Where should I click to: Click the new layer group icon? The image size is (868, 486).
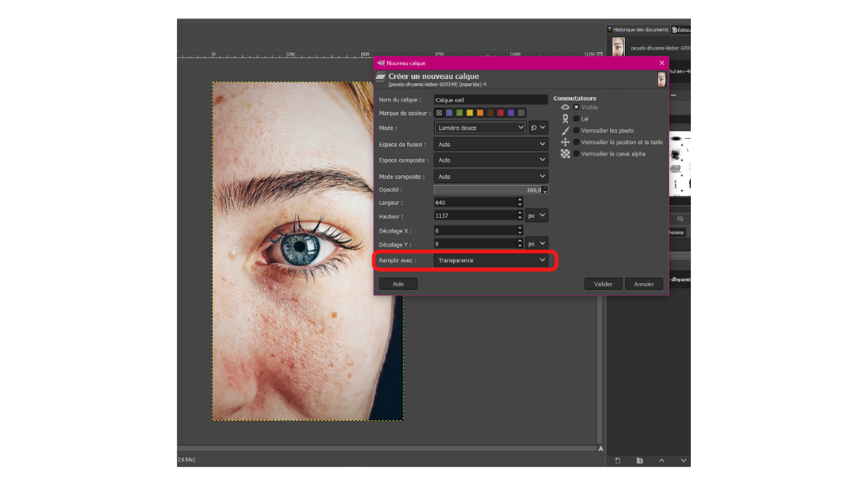tap(640, 461)
